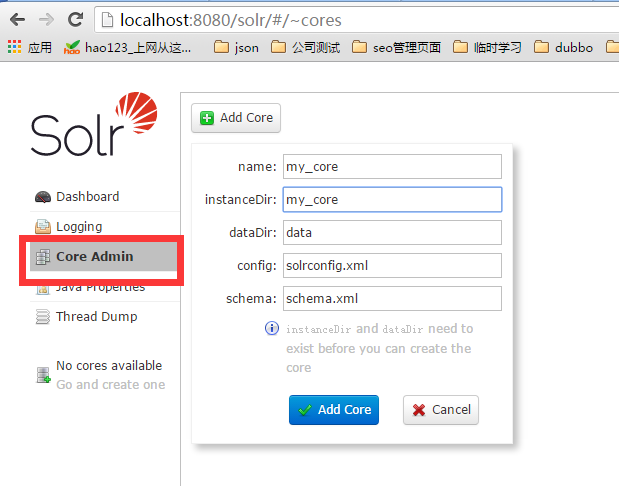
Task: Click the Thread Dump stack icon
Action: click(x=43, y=317)
